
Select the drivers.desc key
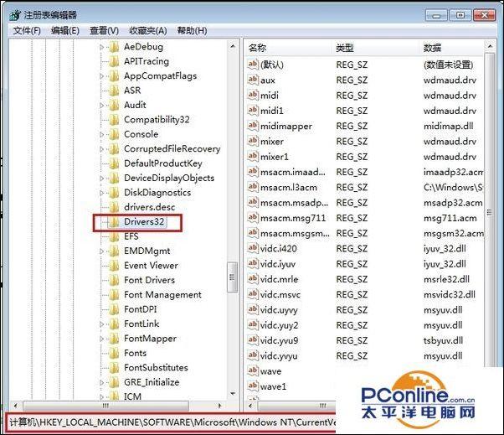[x=150, y=207]
